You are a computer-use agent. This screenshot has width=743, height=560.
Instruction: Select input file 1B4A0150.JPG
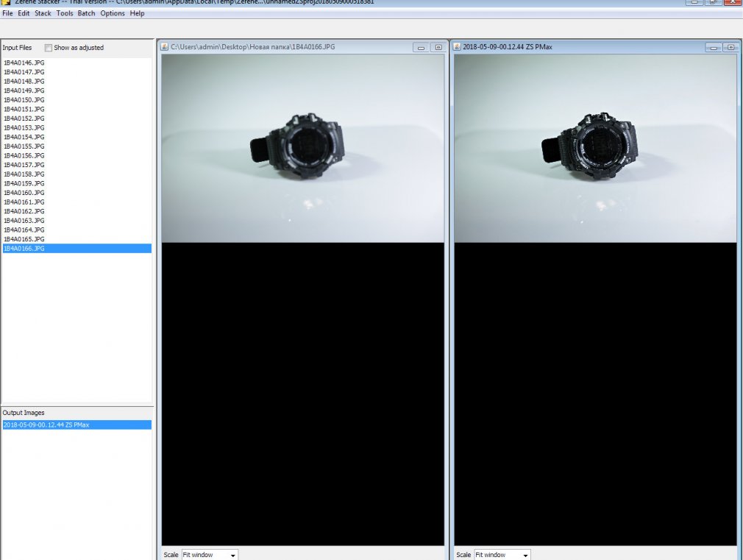click(x=77, y=99)
